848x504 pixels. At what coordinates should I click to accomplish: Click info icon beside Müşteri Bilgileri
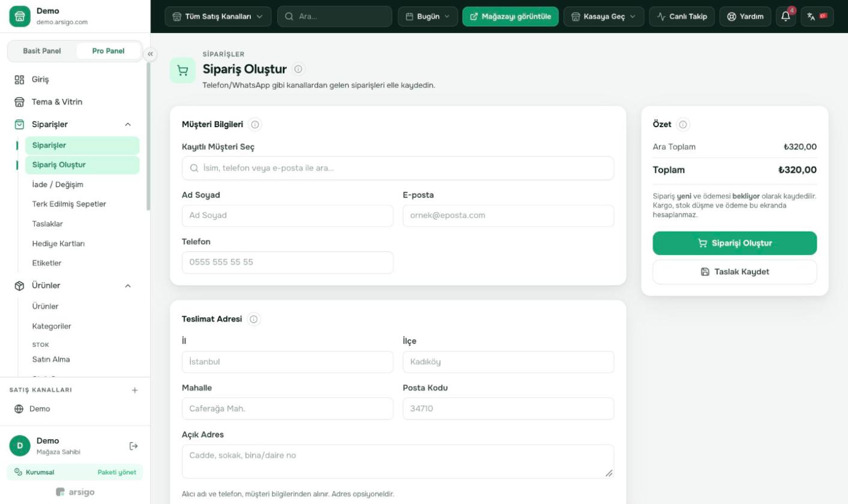[255, 125]
